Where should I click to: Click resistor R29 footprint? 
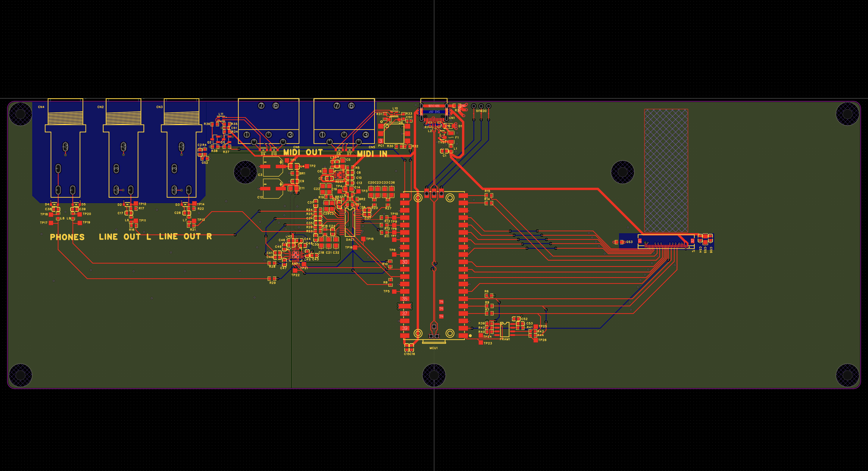point(272,279)
